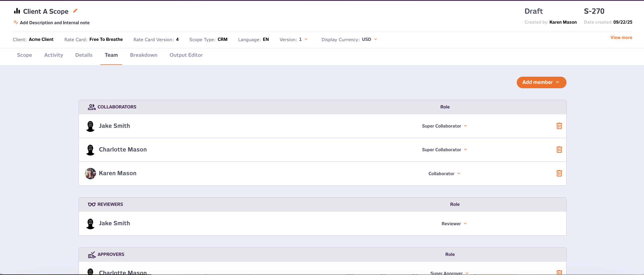Click the pencil icon to rename Client A Scope
Screen dimensions: 644x275
click(75, 11)
